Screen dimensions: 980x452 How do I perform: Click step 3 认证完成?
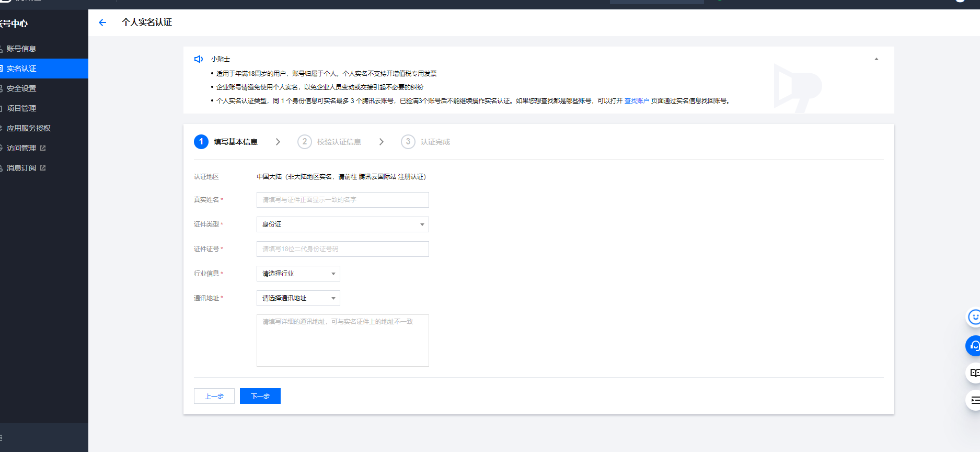(425, 142)
